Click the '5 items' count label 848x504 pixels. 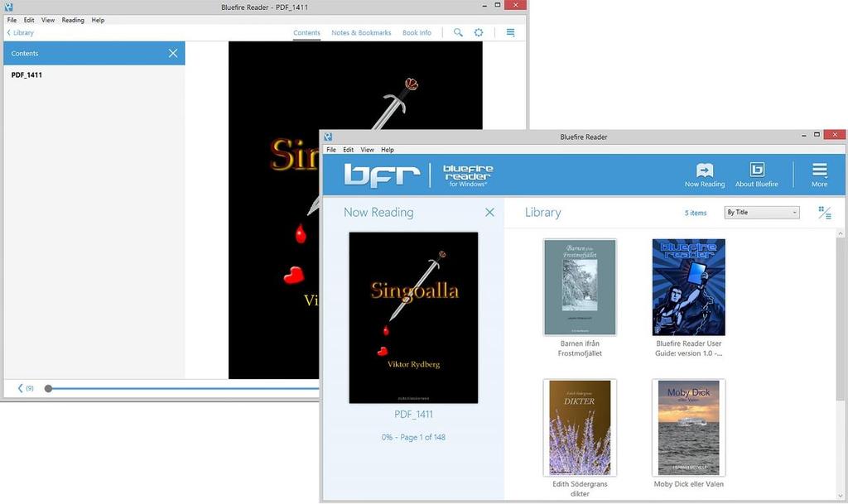696,213
